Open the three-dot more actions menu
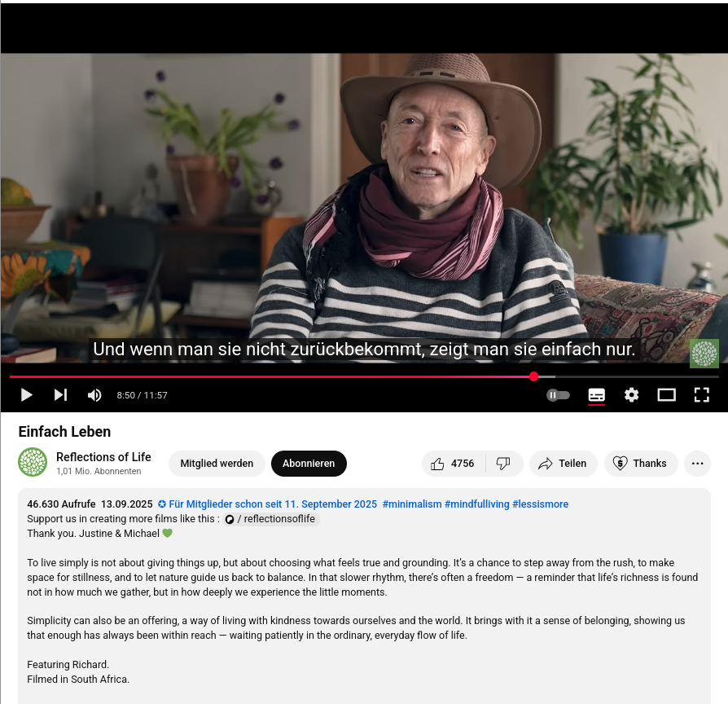 click(697, 464)
